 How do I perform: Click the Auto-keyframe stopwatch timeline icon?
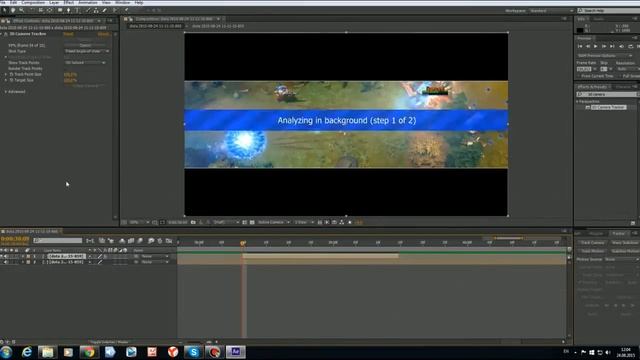tap(160, 241)
